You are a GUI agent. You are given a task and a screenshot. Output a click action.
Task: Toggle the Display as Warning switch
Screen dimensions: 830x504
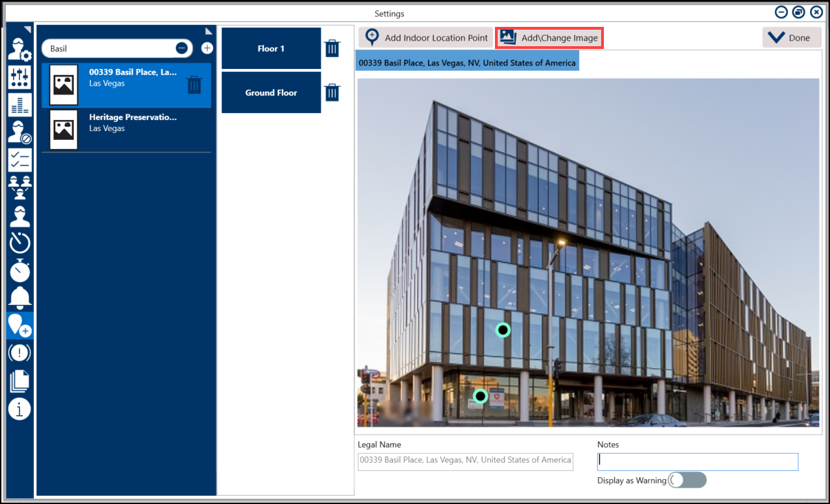687,480
